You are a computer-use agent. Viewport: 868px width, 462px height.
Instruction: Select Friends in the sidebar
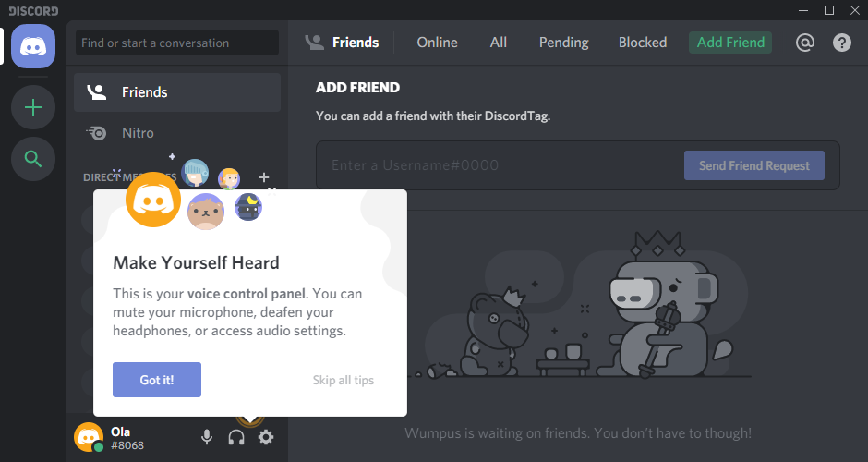tap(177, 92)
